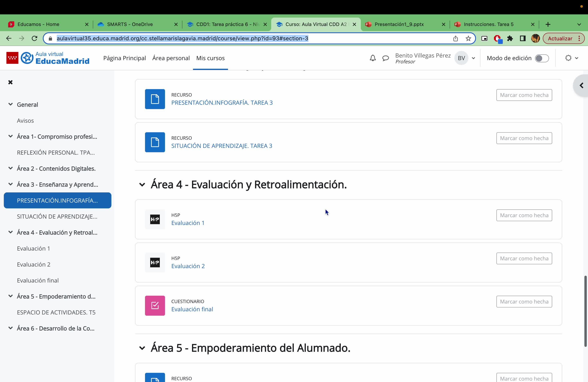Click the Actualizar button in Chrome

point(560,39)
